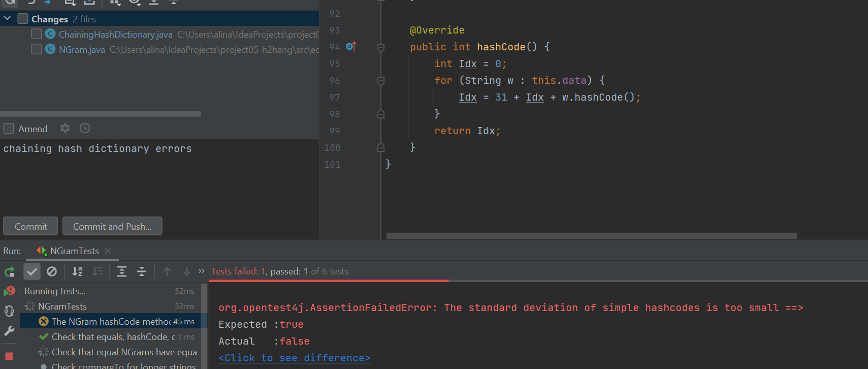Viewport: 868px width, 369px height.
Task: Click the editor horizontal scrollbar
Action: tap(591, 236)
